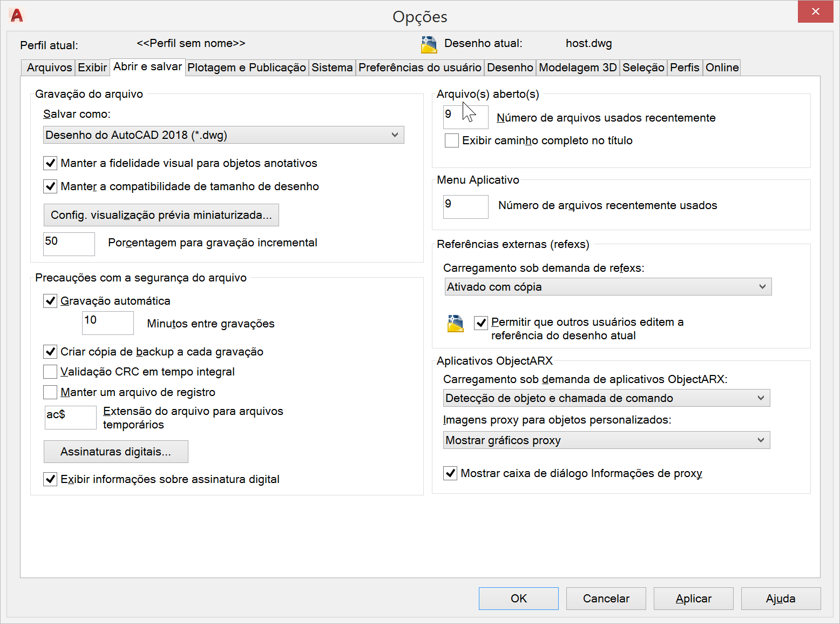The height and width of the screenshot is (624, 840).
Task: Click the Assinaturas digitais button
Action: pos(116,452)
